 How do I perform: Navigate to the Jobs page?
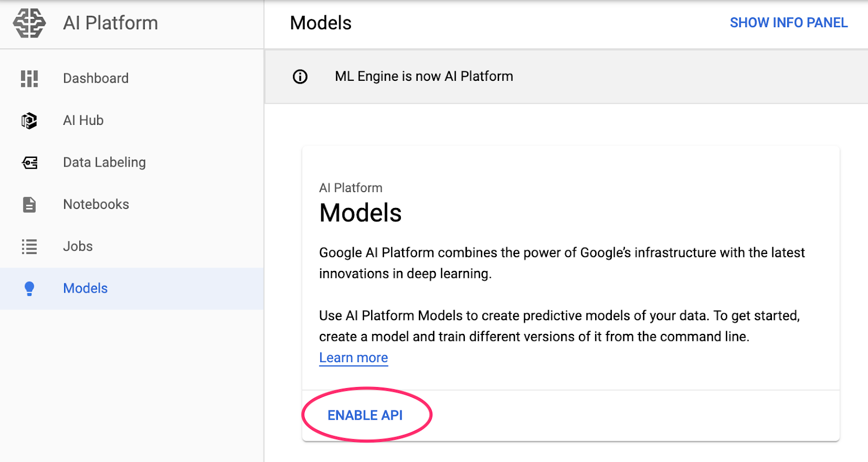tap(78, 246)
